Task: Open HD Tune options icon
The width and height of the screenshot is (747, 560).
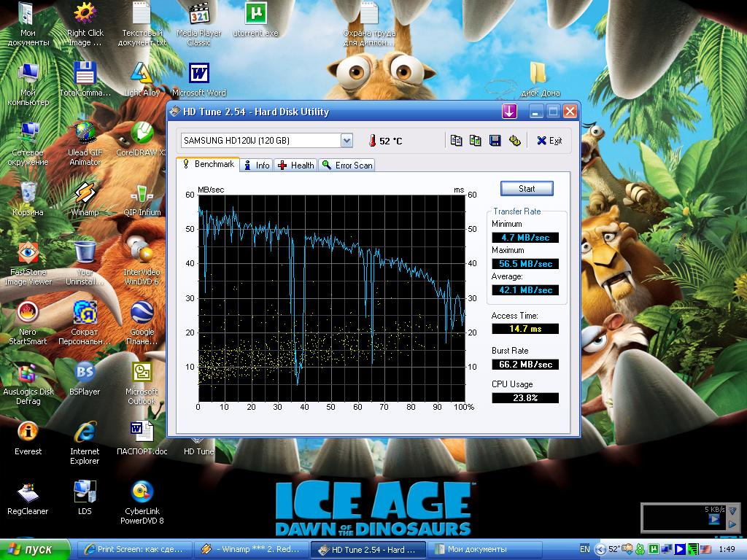Action: click(514, 141)
